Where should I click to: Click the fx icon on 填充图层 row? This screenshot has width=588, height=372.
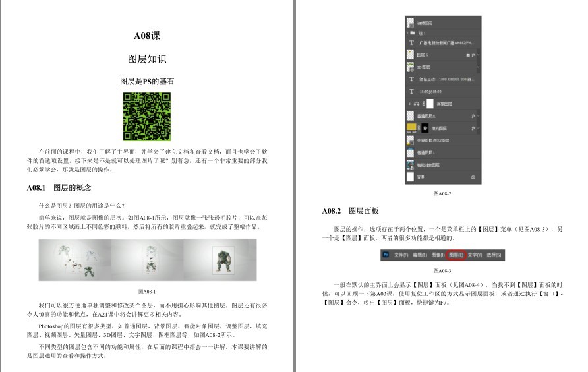(473, 128)
